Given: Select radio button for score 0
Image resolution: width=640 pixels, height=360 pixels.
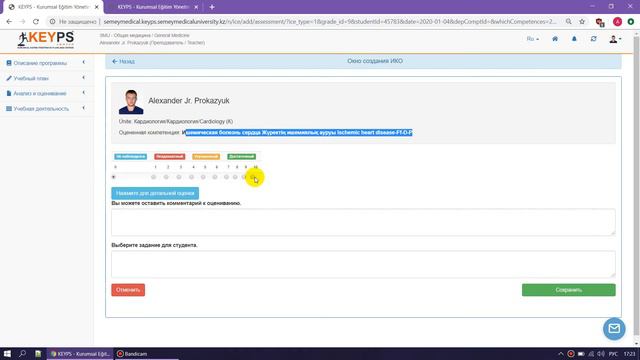Looking at the screenshot, I should [x=114, y=177].
